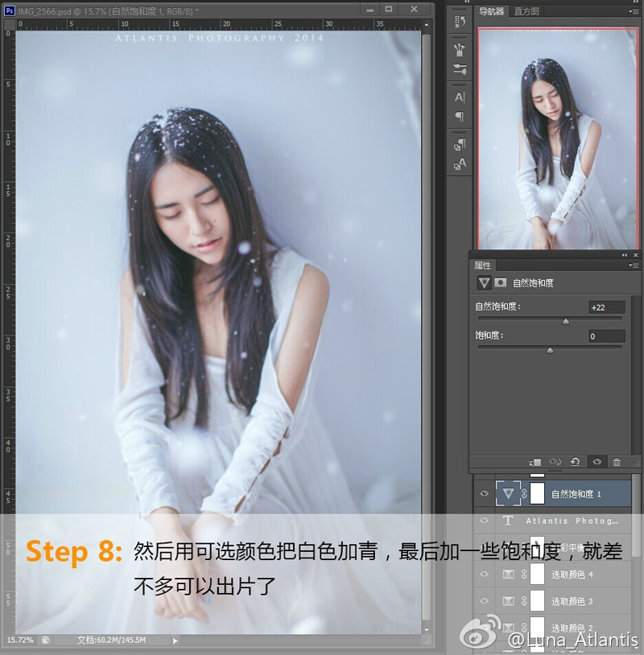The height and width of the screenshot is (655, 644).
Task: Click the 自然饱和度 value field
Action: tap(607, 307)
